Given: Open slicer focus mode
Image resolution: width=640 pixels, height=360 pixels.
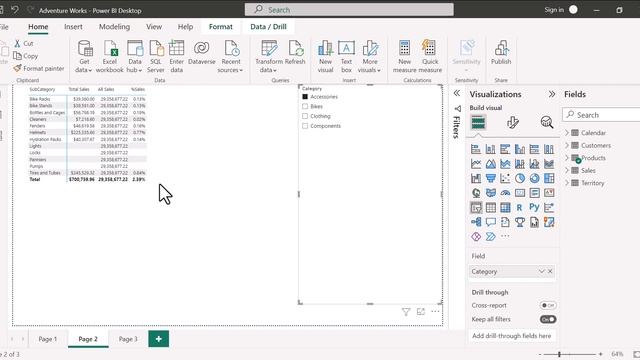Looking at the screenshot, I should (x=420, y=312).
